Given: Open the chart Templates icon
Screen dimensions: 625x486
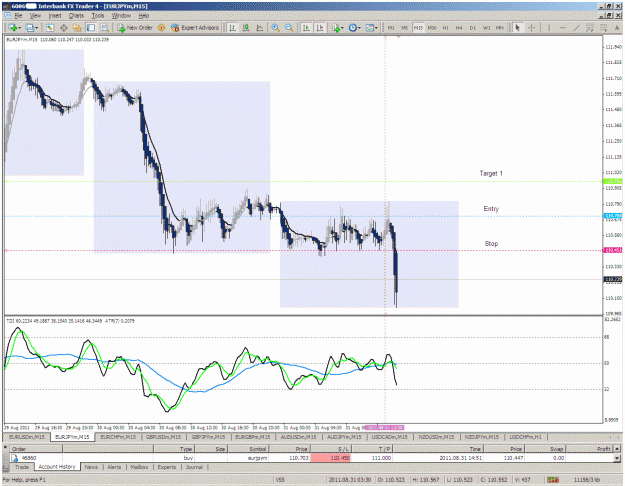Looking at the screenshot, I should (369, 28).
